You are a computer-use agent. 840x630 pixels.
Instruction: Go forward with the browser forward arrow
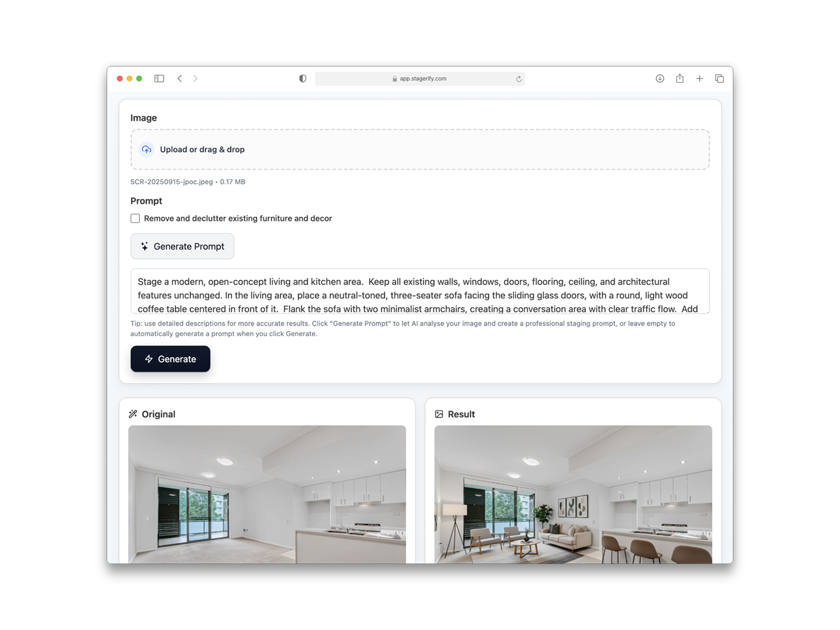(195, 79)
